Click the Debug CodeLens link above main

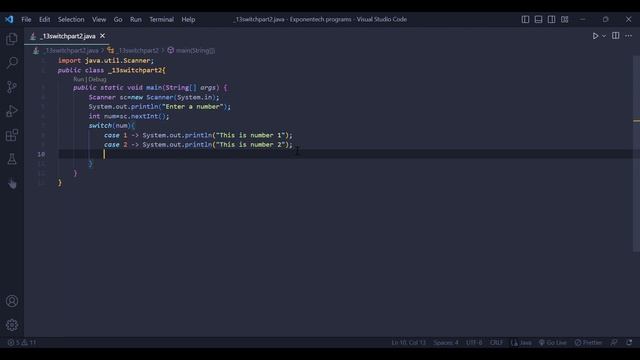pos(97,79)
